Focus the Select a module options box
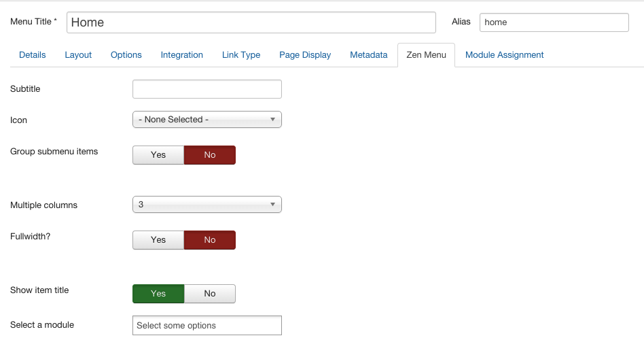 click(x=207, y=325)
